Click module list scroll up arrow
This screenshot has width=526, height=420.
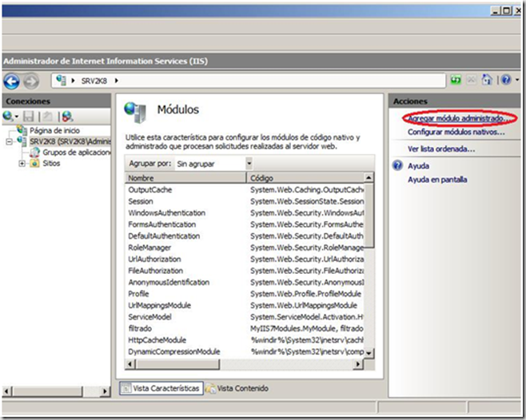tap(369, 177)
